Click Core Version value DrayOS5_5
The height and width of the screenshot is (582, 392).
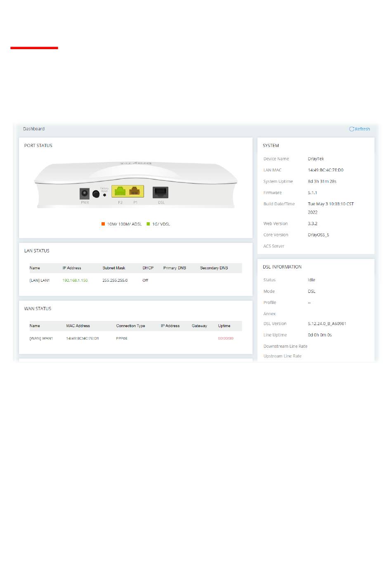[318, 235]
